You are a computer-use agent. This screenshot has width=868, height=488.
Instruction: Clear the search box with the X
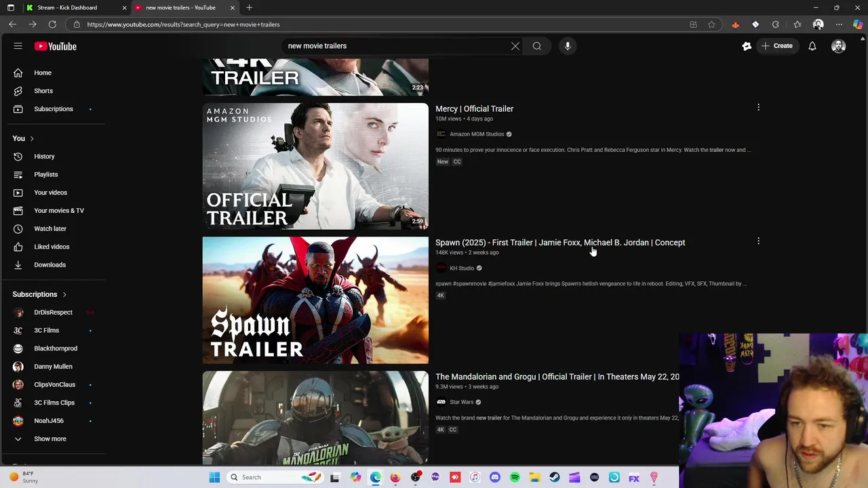(x=515, y=46)
